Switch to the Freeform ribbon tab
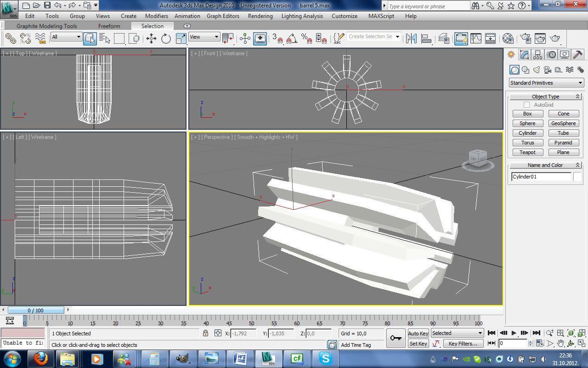This screenshot has width=588, height=368. pos(109,26)
